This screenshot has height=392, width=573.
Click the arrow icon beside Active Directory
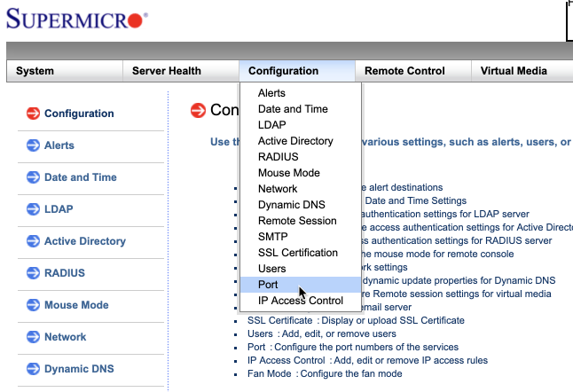[x=33, y=241]
